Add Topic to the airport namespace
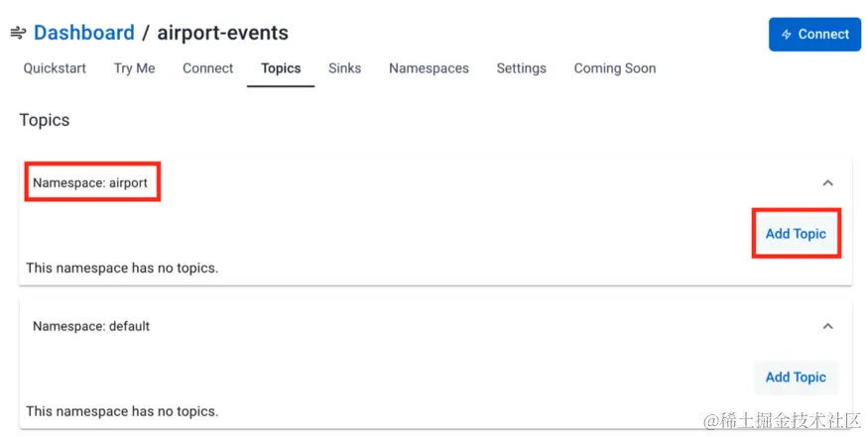Image resolution: width=868 pixels, height=437 pixels. tap(796, 234)
